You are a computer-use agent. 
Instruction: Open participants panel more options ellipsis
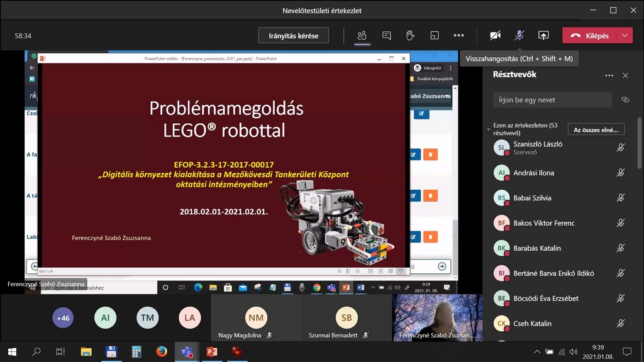tap(609, 75)
